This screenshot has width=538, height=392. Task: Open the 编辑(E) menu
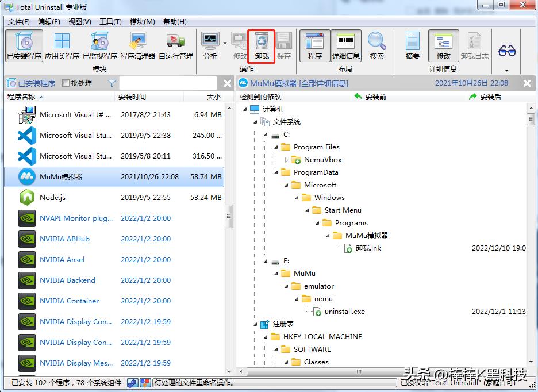49,22
